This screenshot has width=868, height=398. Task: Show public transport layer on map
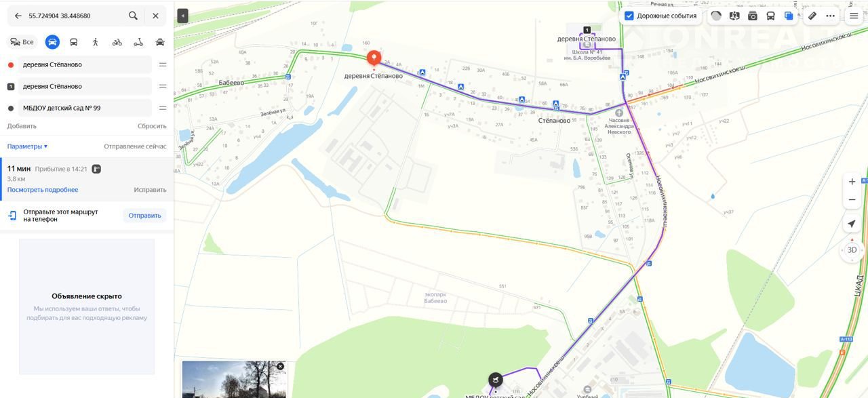pos(771,16)
